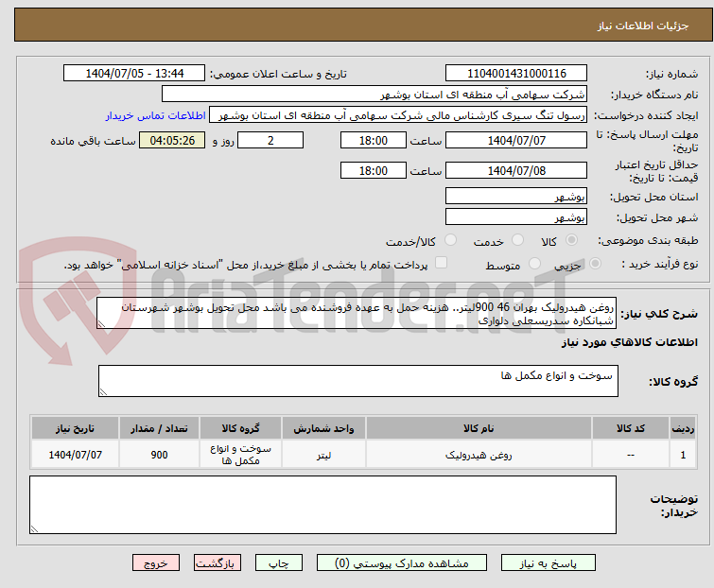Click the ایجاد کننده درخواست field
This screenshot has width=714, height=588.
398,115
